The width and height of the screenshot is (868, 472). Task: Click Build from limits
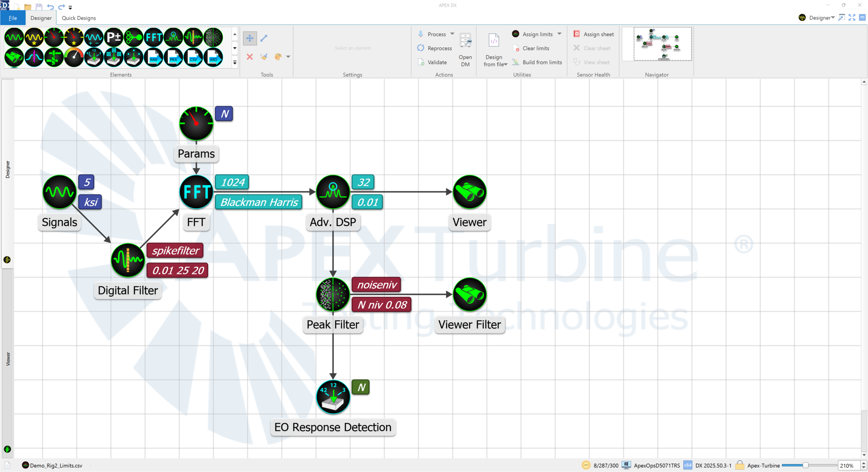(542, 62)
